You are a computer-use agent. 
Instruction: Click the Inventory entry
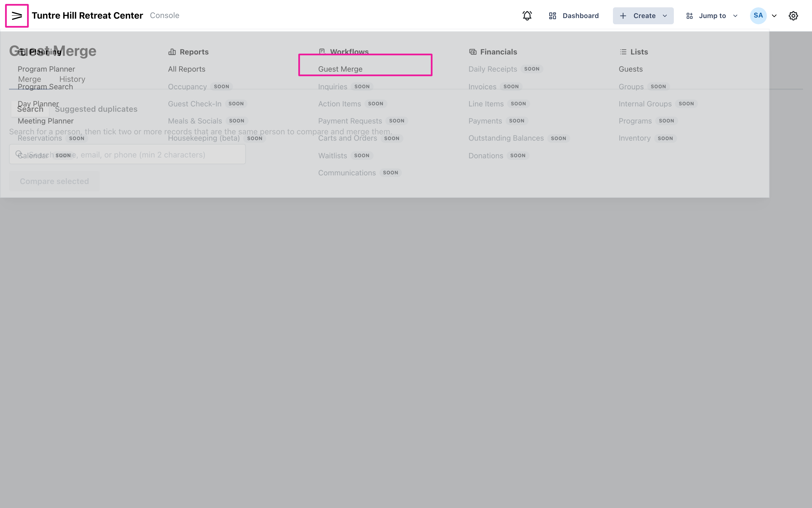(x=634, y=138)
